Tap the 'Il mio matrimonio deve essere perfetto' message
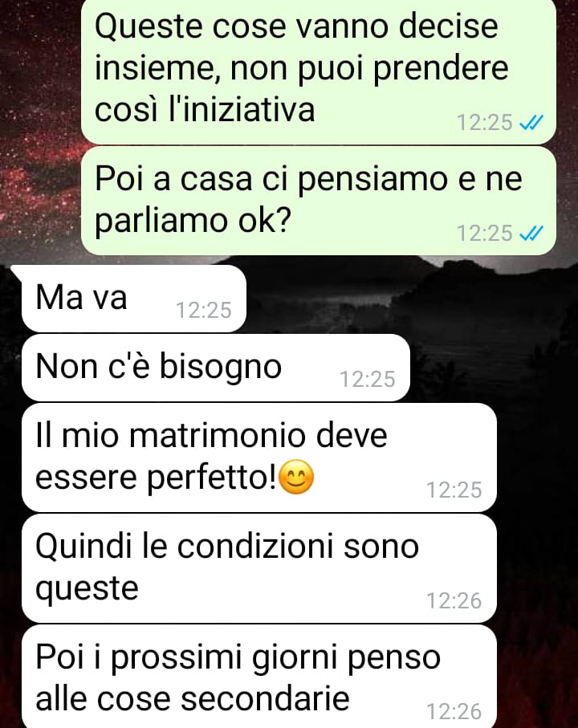The image size is (578, 728). [x=259, y=458]
